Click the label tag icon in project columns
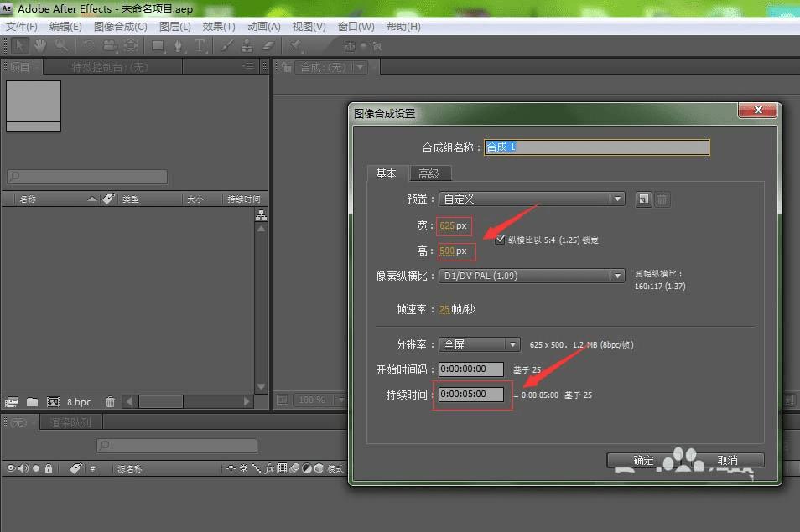This screenshot has height=532, width=800. tap(108, 199)
